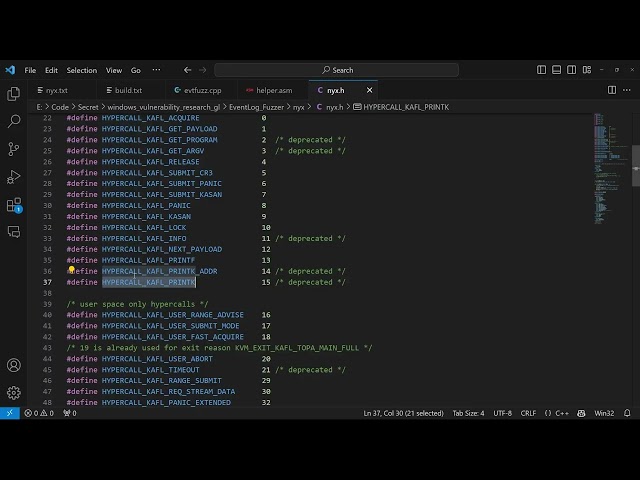Click Ln 37, Col 30 status item
This screenshot has width=640, height=480.
[x=403, y=413]
